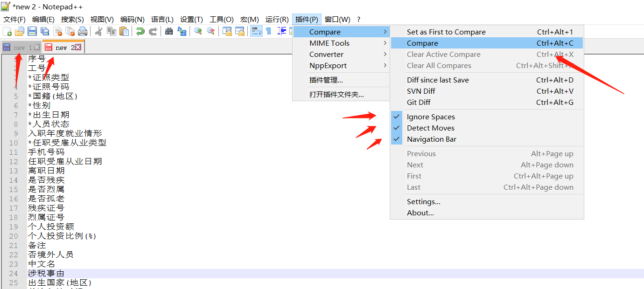This screenshot has height=289, width=644.
Task: Open the ? help menu
Action: (x=358, y=20)
